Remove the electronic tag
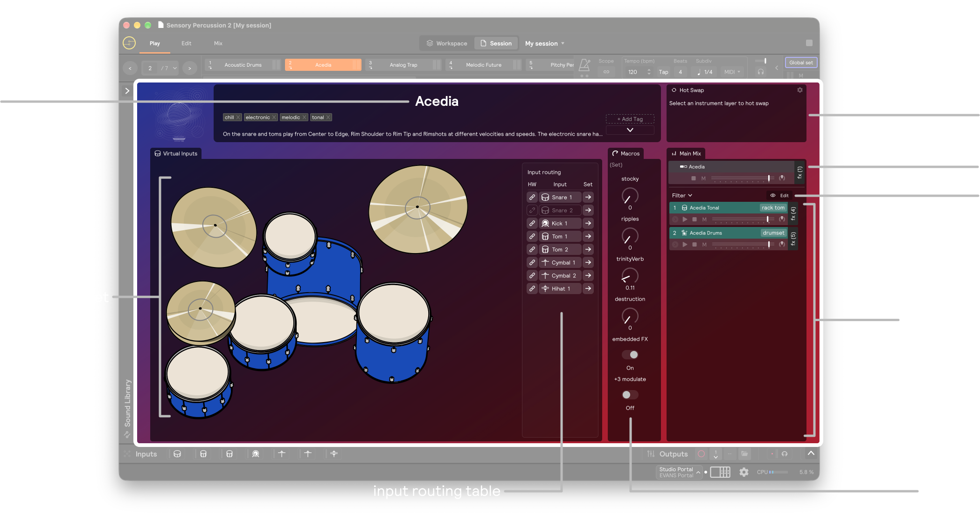The width and height of the screenshot is (980, 515). pyautogui.click(x=274, y=117)
